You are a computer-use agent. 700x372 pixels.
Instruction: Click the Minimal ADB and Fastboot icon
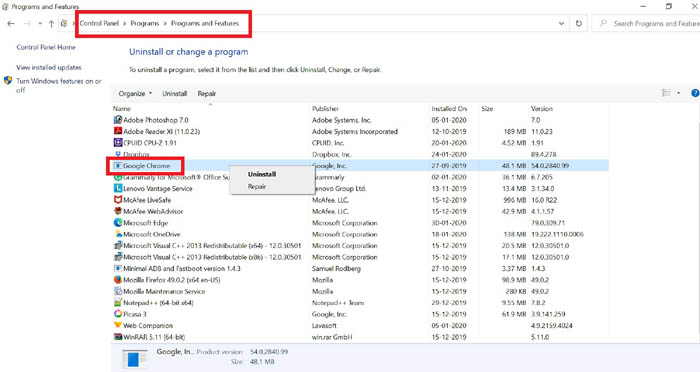pyautogui.click(x=118, y=268)
